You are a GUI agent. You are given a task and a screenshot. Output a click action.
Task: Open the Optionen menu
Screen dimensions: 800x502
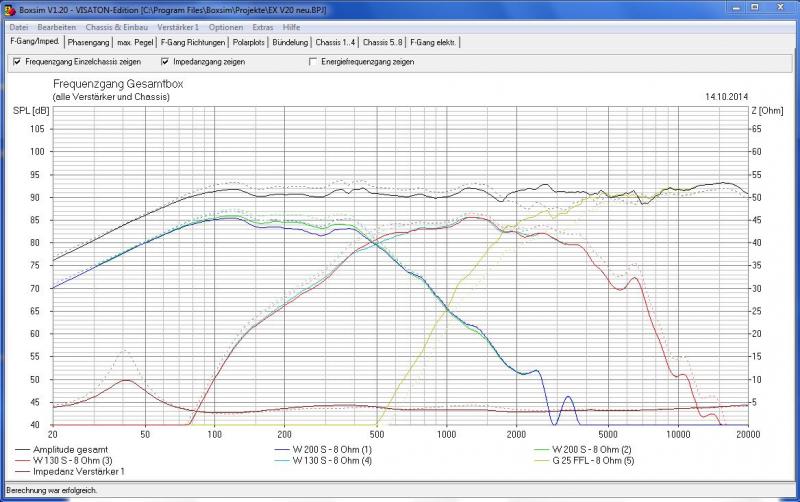tap(226, 28)
